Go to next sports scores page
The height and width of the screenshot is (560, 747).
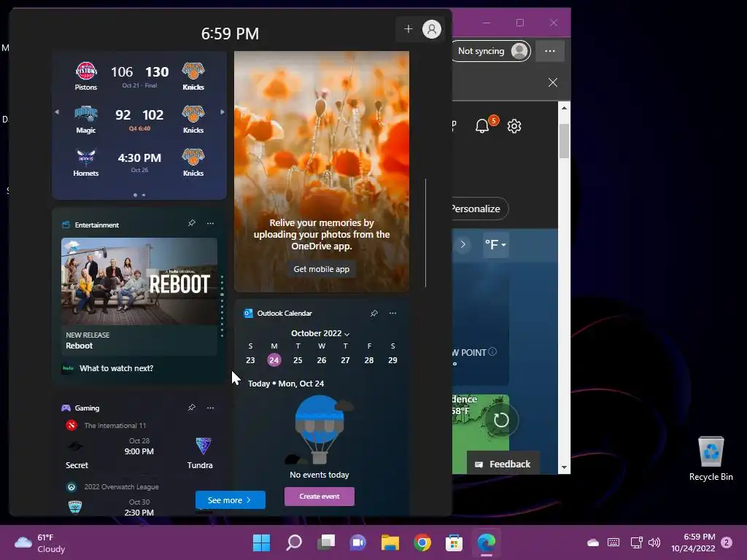222,112
